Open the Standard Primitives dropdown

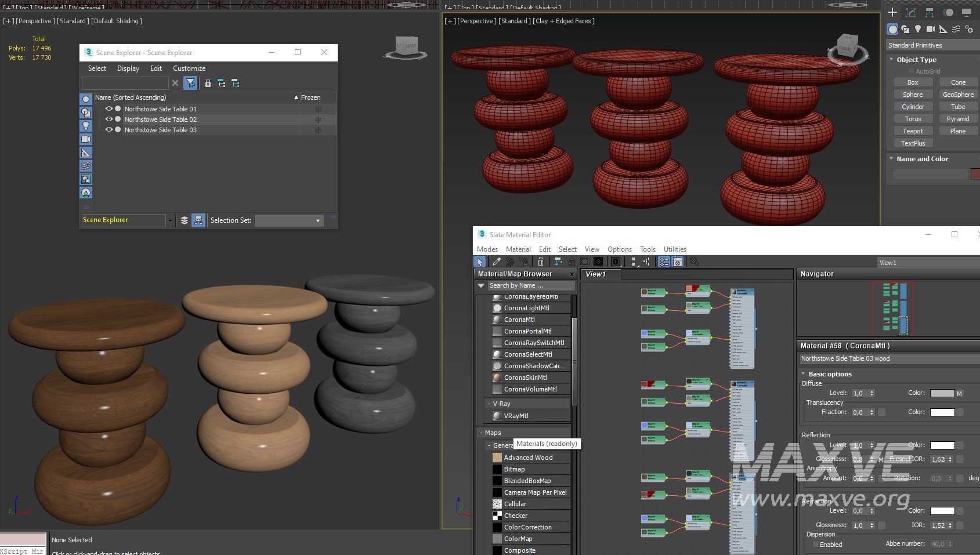coord(932,45)
